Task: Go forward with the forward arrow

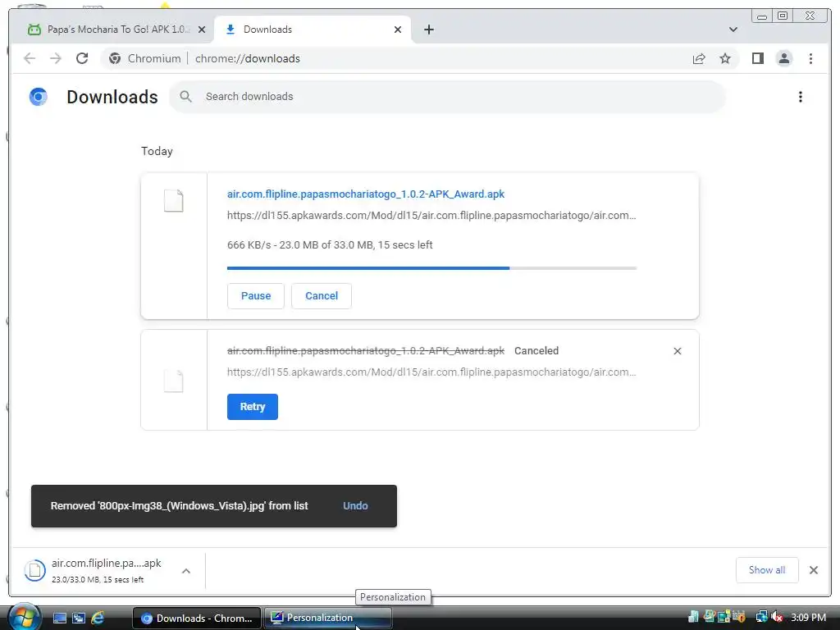Action: 56,58
